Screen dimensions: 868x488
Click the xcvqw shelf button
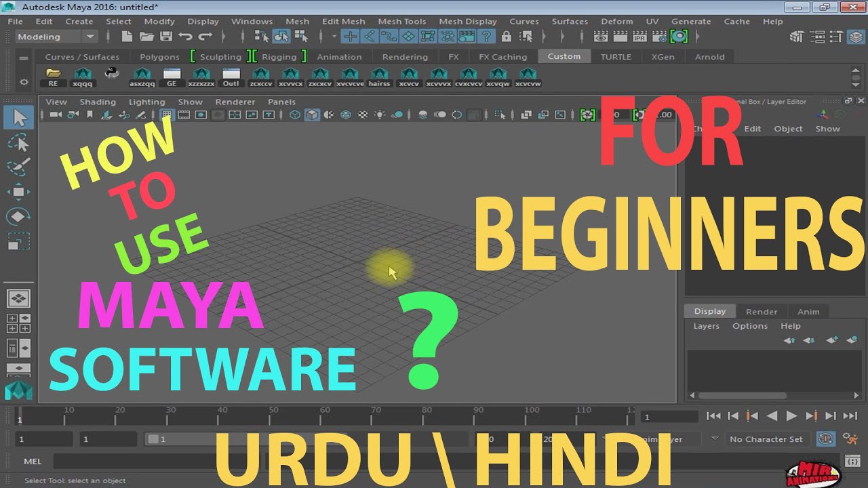[x=498, y=77]
